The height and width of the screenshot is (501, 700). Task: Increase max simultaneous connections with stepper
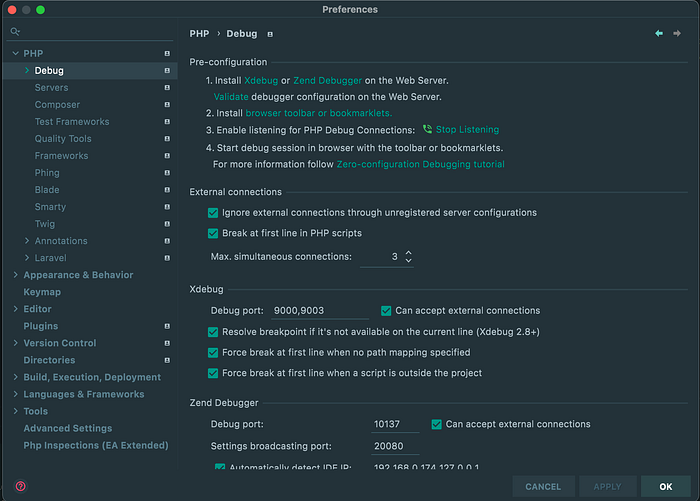tap(408, 253)
